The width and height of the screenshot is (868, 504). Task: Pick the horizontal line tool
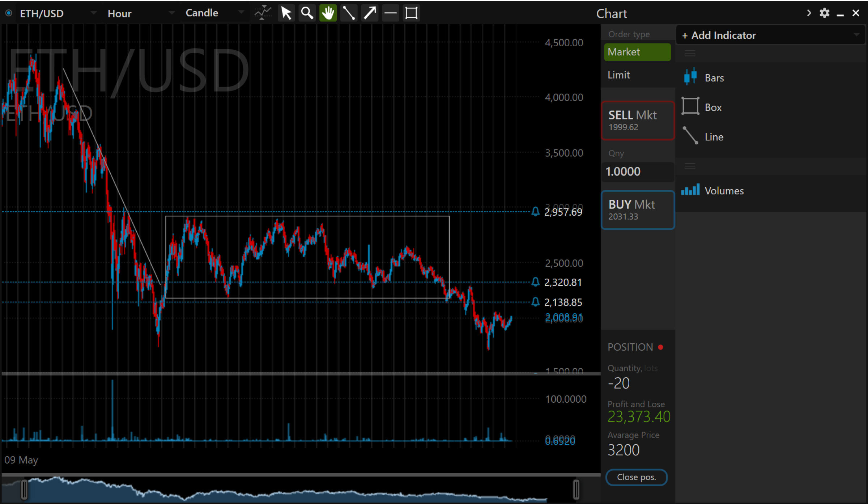(x=391, y=13)
